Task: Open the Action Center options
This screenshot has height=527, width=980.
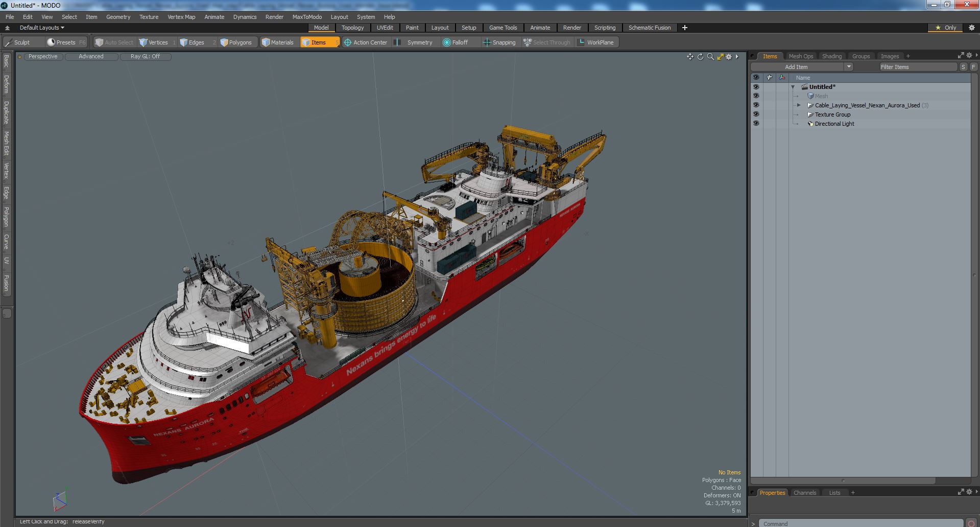Action: pyautogui.click(x=366, y=42)
